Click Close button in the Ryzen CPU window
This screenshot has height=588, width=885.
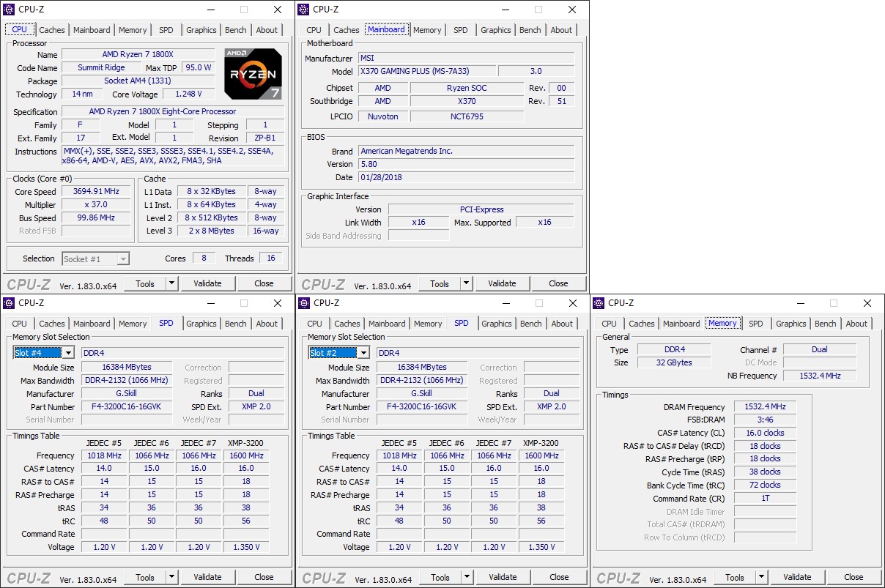click(264, 283)
